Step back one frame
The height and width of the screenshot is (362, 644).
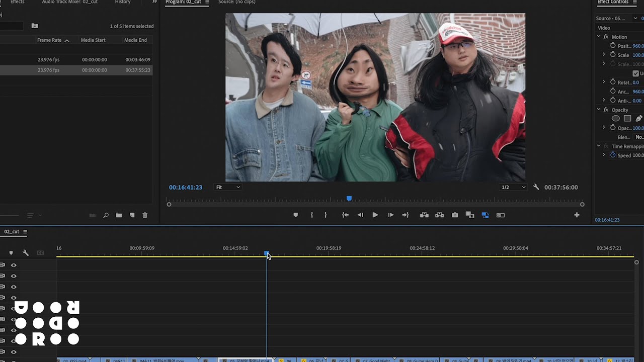[x=360, y=215]
